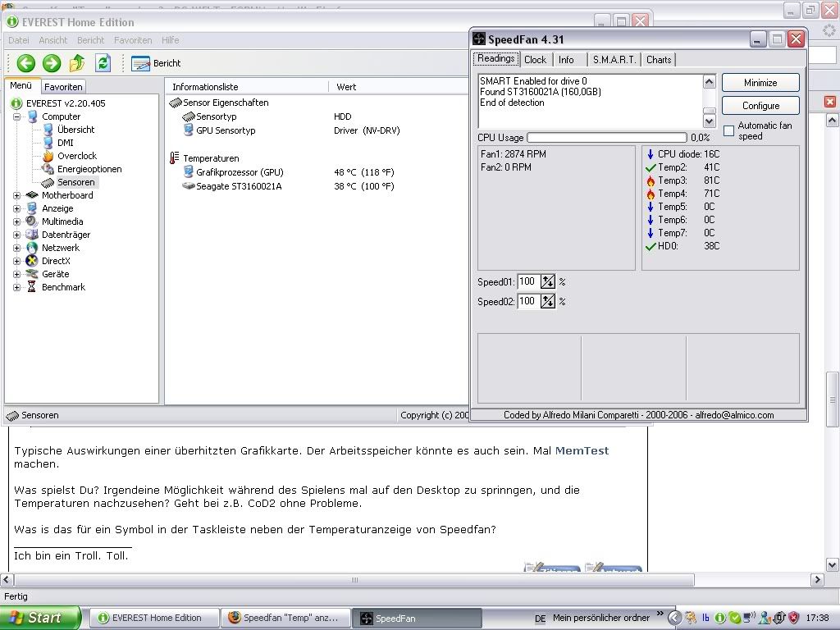
Task: Open the Datei menu in EVEREST
Action: click(x=19, y=40)
